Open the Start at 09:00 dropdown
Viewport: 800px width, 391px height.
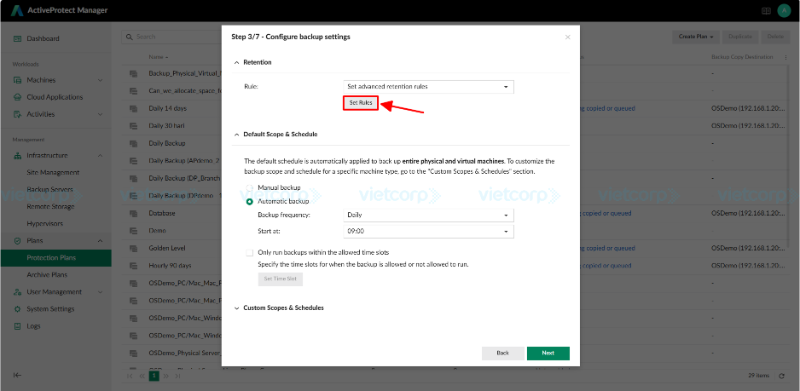click(x=429, y=232)
